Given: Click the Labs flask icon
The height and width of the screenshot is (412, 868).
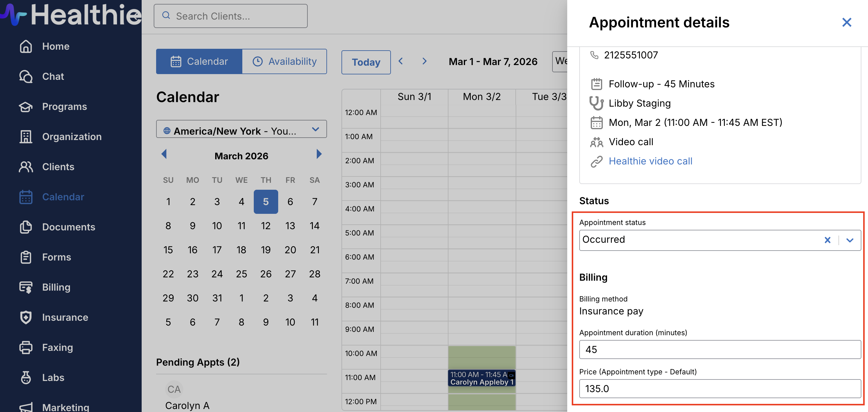Looking at the screenshot, I should pyautogui.click(x=26, y=378).
